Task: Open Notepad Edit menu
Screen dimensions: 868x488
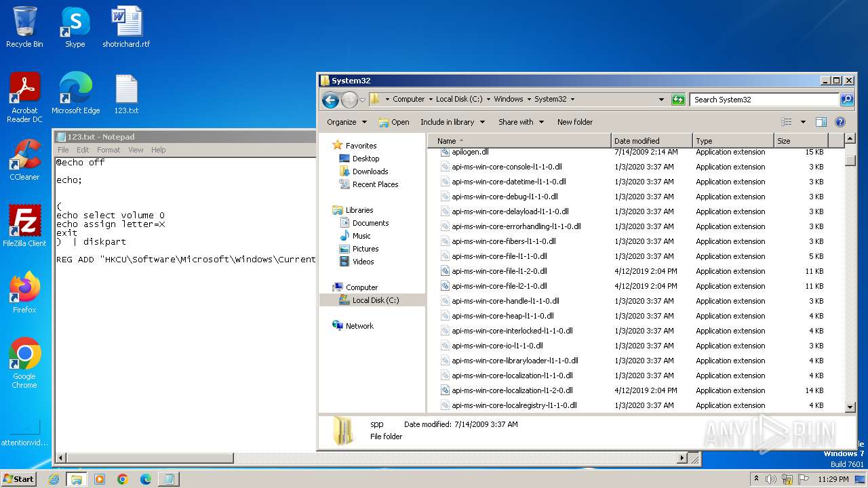Action: point(83,150)
